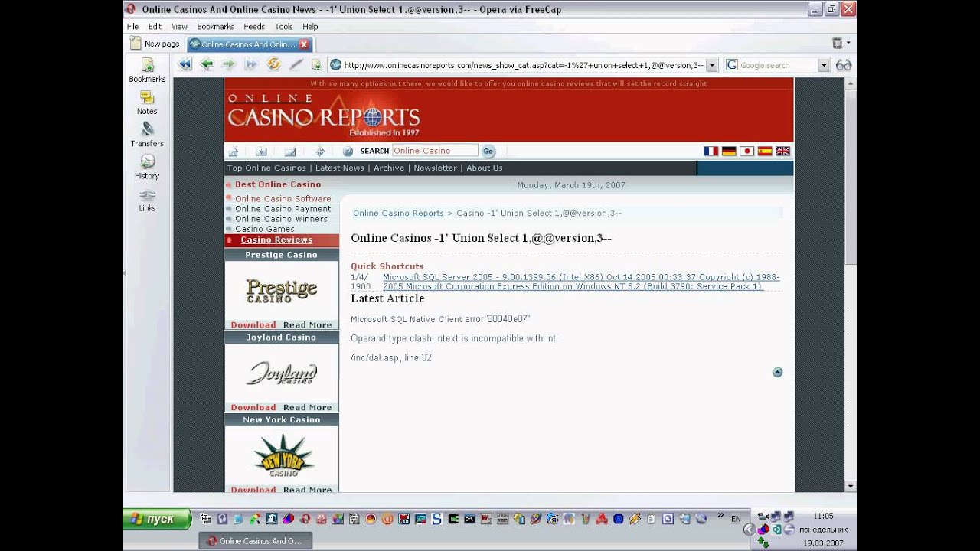The height and width of the screenshot is (551, 980).
Task: Go forward to the next page
Action: click(x=228, y=65)
